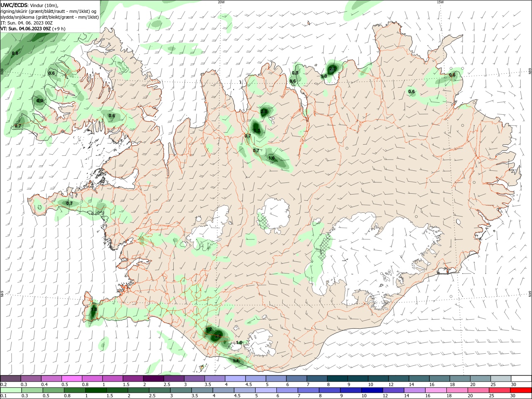532x399 pixels.
Task: Select the darkest teal swatch labeled 8 in upper legend
Action: point(337,379)
